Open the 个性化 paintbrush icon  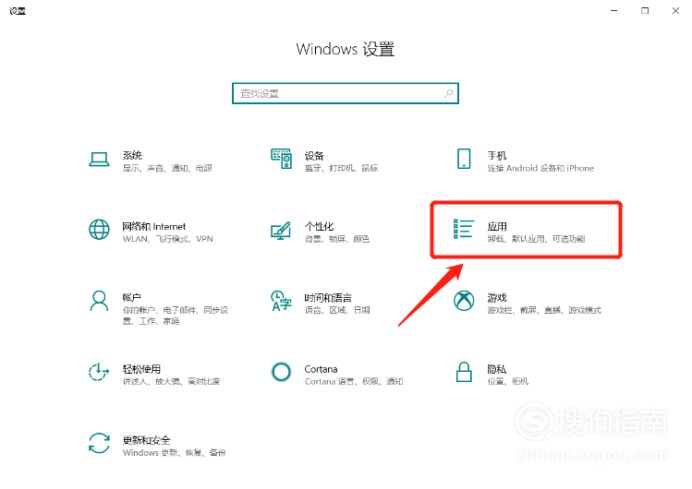tap(281, 230)
